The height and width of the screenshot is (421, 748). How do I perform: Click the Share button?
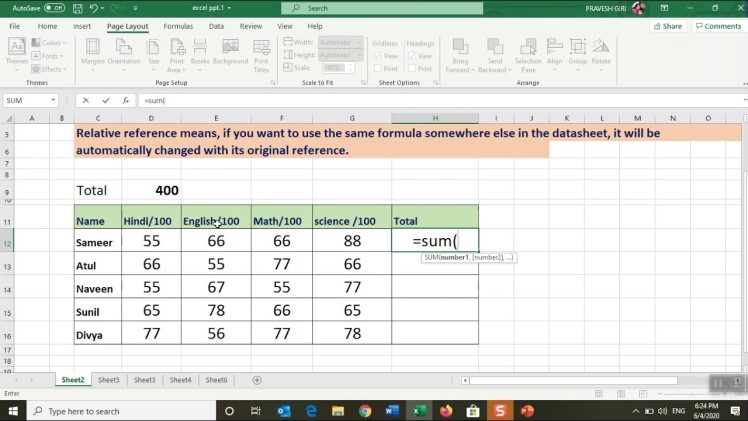coord(668,26)
